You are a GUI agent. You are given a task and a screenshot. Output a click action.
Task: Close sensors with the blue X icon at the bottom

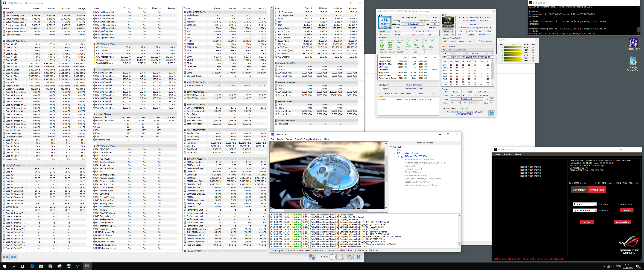point(359,257)
